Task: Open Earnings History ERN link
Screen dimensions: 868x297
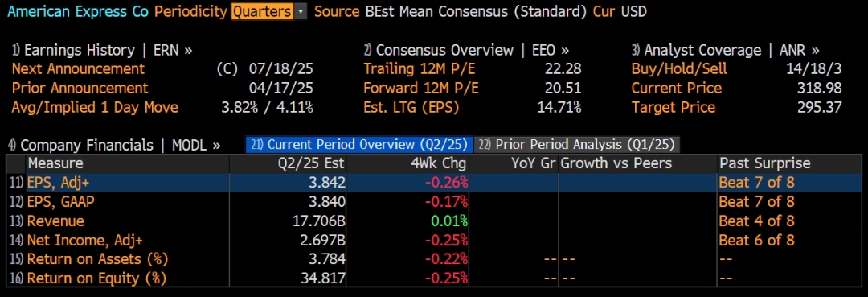Action: pos(102,51)
